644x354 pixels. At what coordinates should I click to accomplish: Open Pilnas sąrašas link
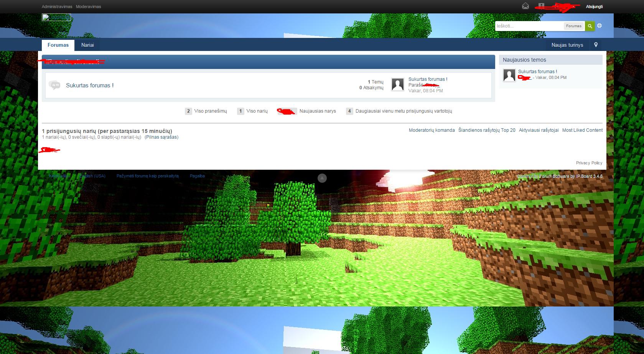click(x=161, y=137)
